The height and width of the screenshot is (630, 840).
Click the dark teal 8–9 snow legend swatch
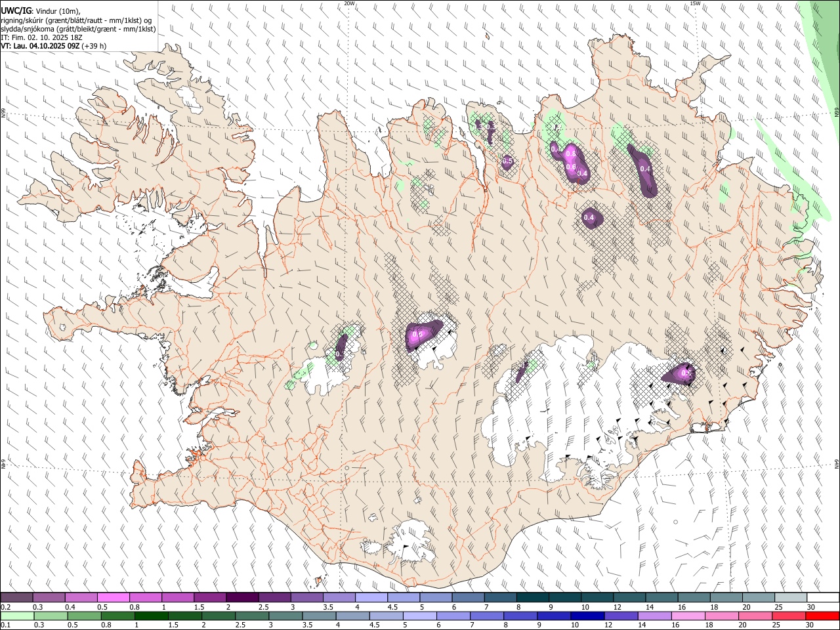[532, 597]
